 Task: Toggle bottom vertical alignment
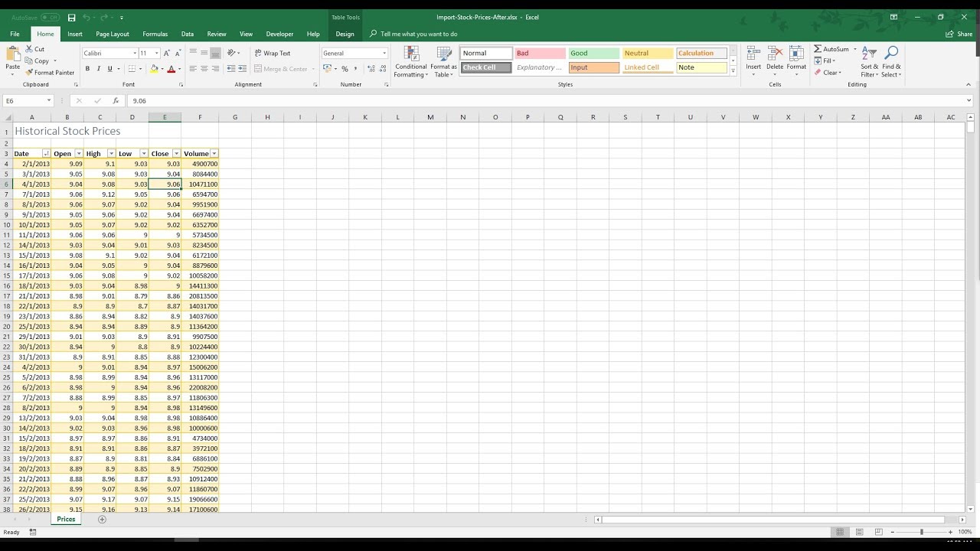point(216,53)
